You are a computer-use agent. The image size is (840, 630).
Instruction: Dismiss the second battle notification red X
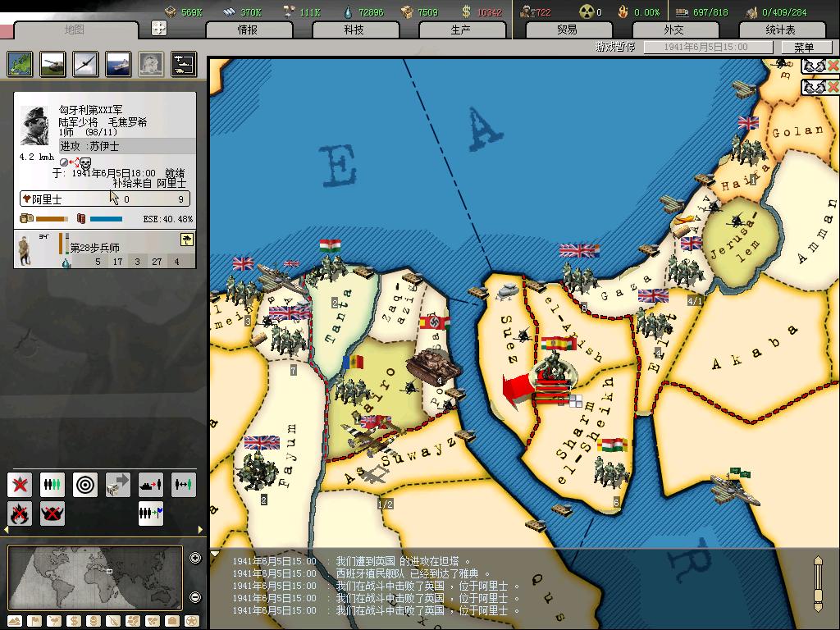tap(833, 86)
